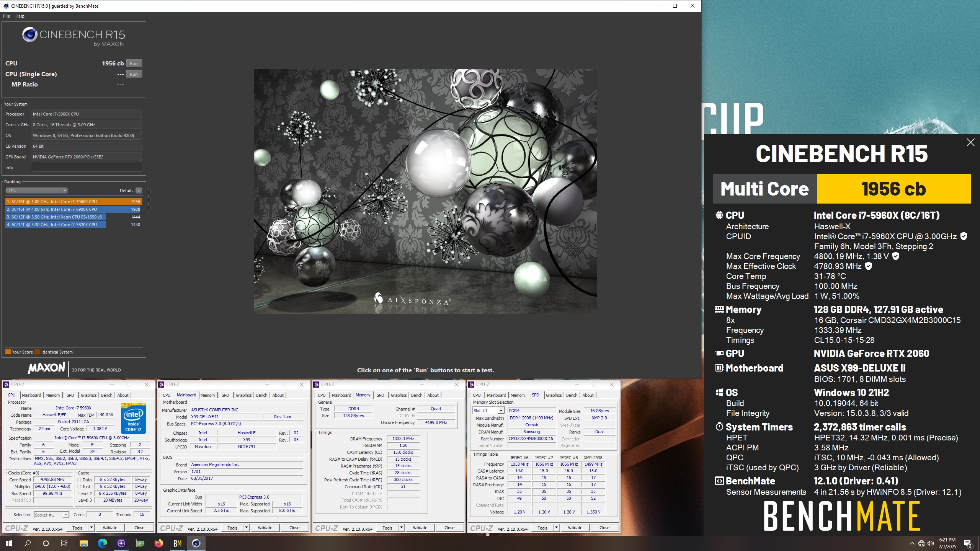Select ranking row i7-6900K CPU 1928
980x551 pixels.
click(73, 209)
